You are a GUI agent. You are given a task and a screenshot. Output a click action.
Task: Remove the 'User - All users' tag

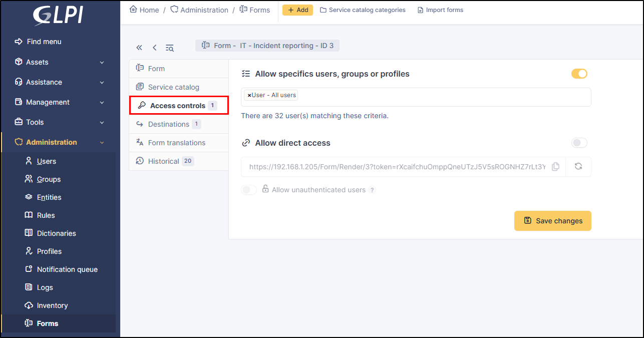249,95
